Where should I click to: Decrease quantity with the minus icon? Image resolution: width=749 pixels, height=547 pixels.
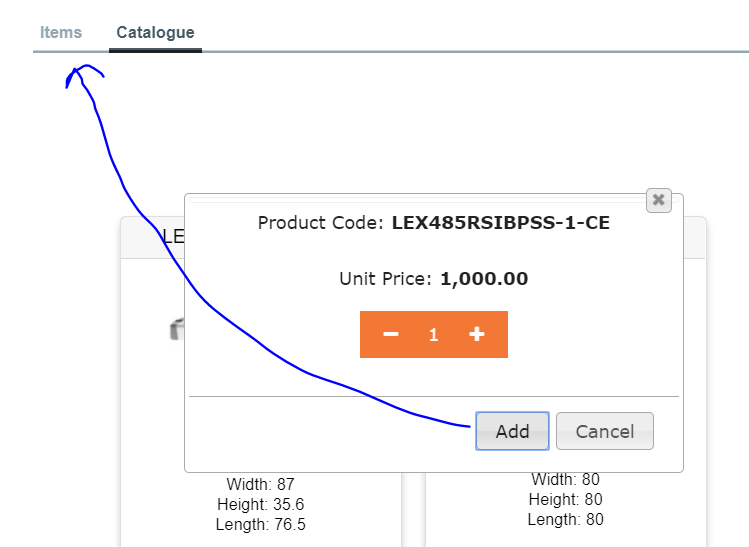click(x=391, y=334)
